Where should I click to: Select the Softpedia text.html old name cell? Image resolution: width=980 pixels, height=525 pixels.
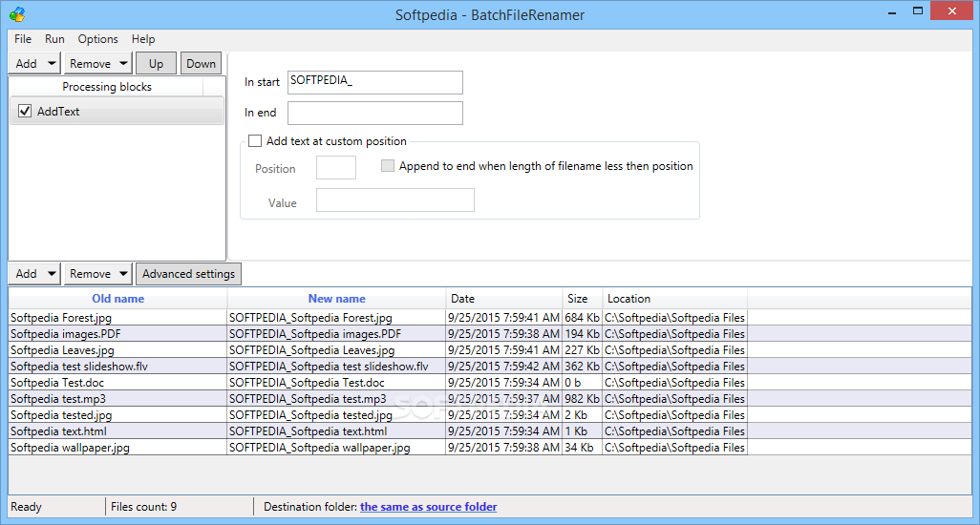(117, 431)
